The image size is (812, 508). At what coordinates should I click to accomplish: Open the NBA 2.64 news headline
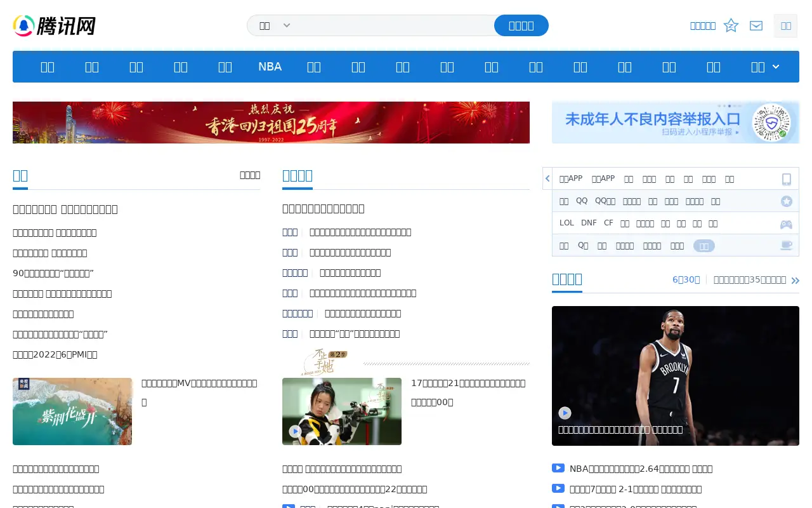[641, 469]
